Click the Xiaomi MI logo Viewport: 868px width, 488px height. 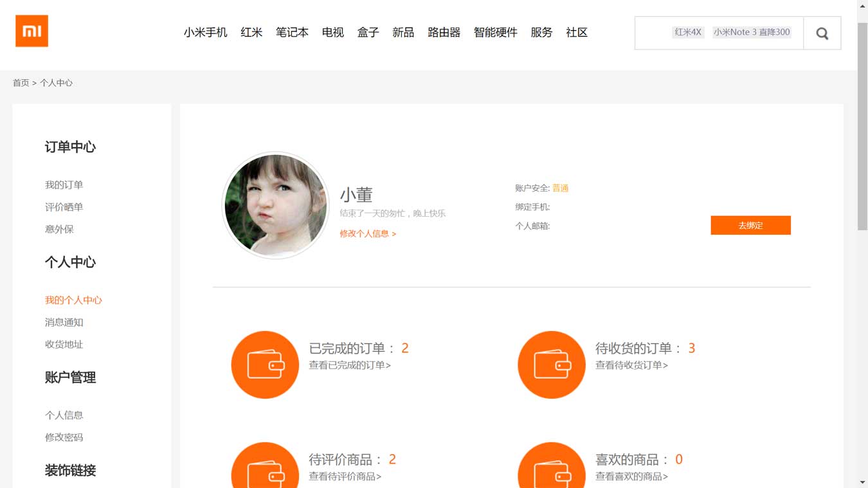(x=32, y=31)
